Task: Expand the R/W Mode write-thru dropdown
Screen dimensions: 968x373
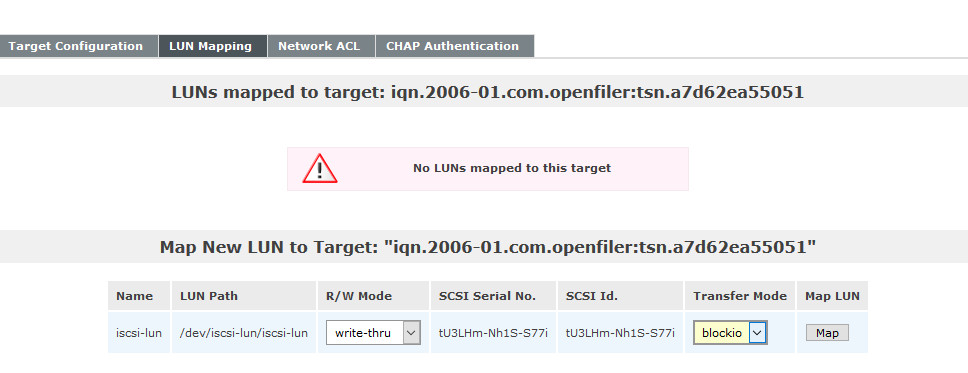Action: point(373,333)
